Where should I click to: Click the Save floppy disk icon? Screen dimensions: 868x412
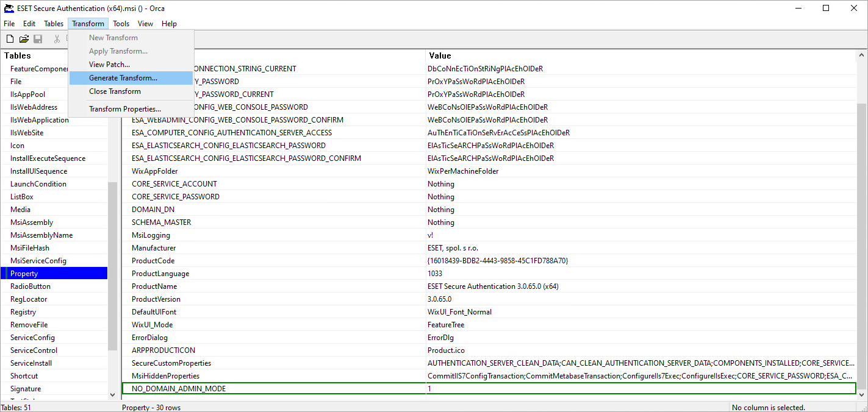[x=38, y=39]
